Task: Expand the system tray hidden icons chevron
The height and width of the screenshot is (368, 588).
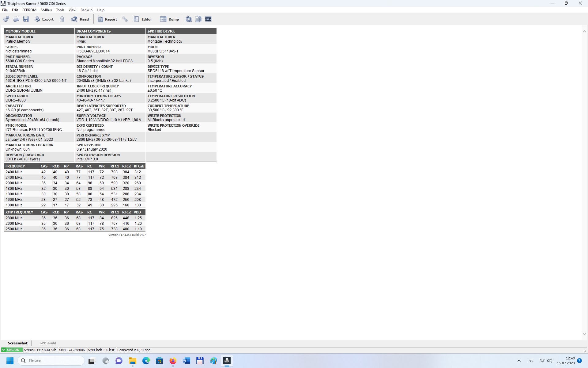Action: tap(519, 361)
